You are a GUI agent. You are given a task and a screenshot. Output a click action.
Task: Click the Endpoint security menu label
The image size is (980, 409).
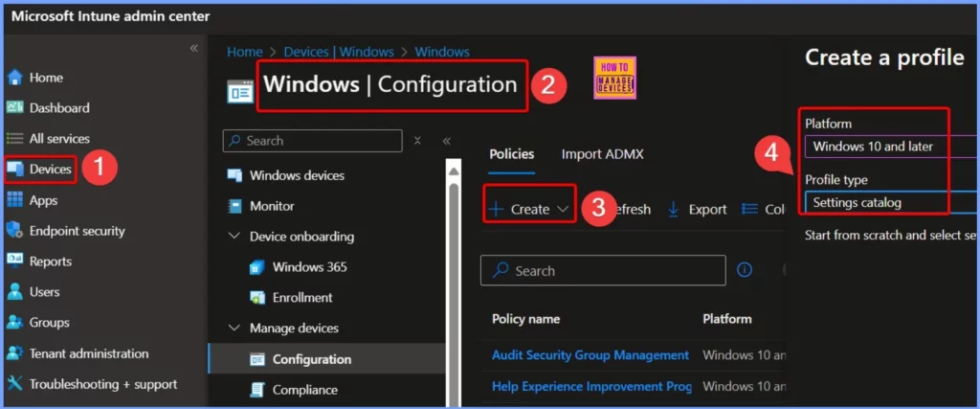pos(78,231)
